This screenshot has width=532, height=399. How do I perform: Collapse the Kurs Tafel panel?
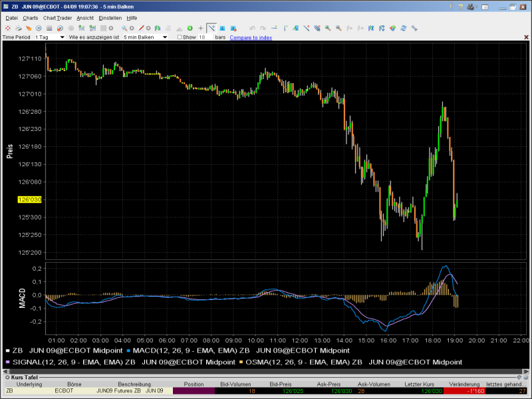(x=7, y=377)
